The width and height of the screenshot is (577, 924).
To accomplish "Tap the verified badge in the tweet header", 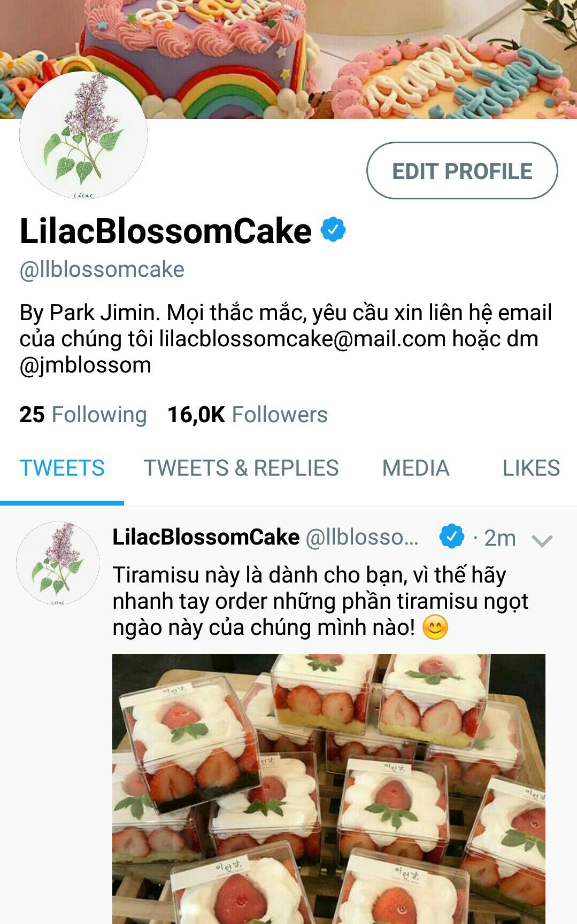I will tap(452, 536).
